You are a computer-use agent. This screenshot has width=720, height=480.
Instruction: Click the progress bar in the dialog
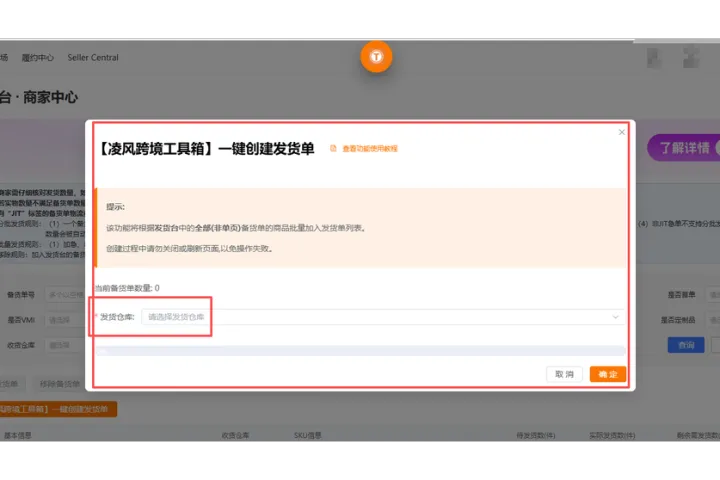tap(360, 350)
